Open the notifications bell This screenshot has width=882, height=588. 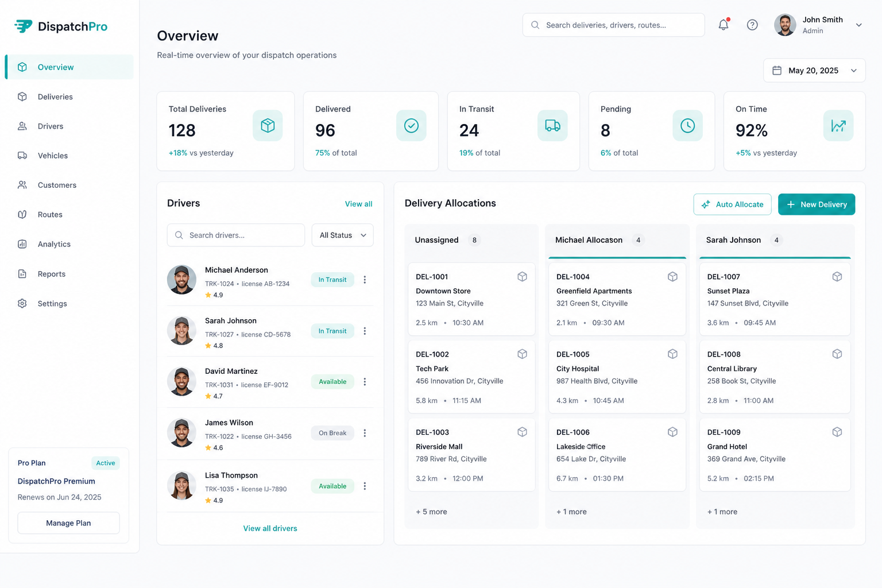(x=724, y=25)
